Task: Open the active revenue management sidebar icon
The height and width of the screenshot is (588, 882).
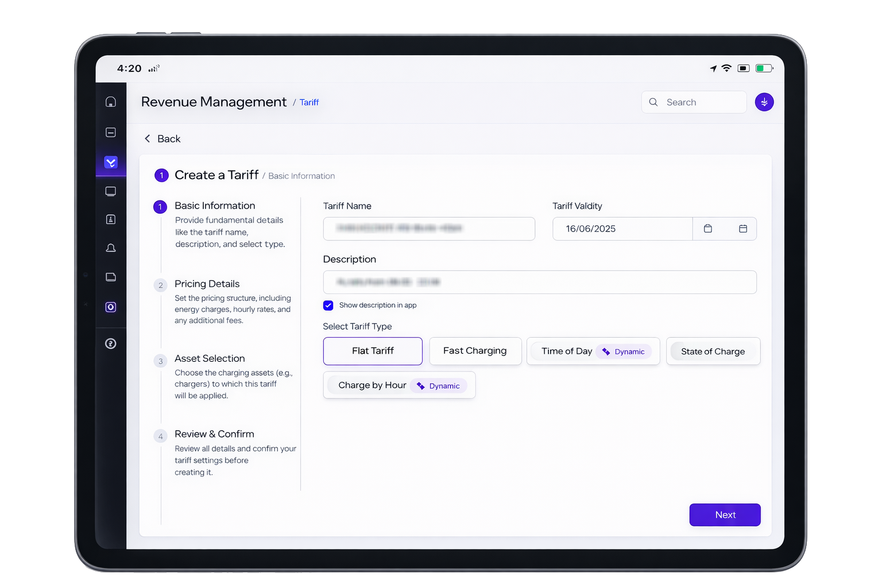Action: tap(111, 163)
